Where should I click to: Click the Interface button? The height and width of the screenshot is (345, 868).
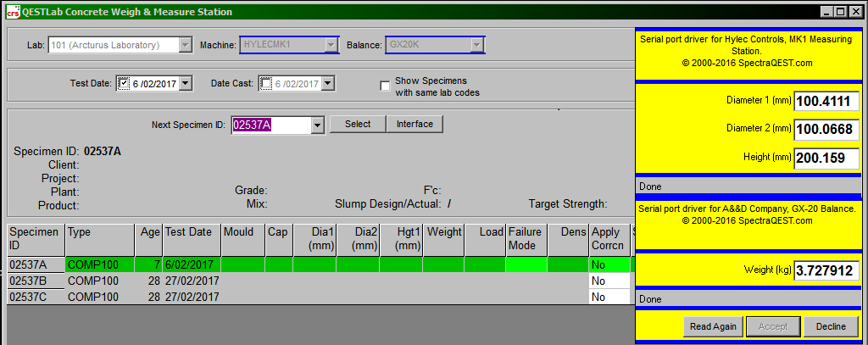[x=415, y=125]
